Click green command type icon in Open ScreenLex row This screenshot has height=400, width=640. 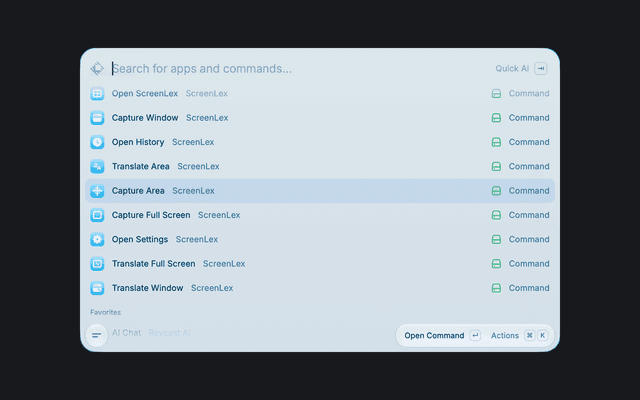click(496, 93)
